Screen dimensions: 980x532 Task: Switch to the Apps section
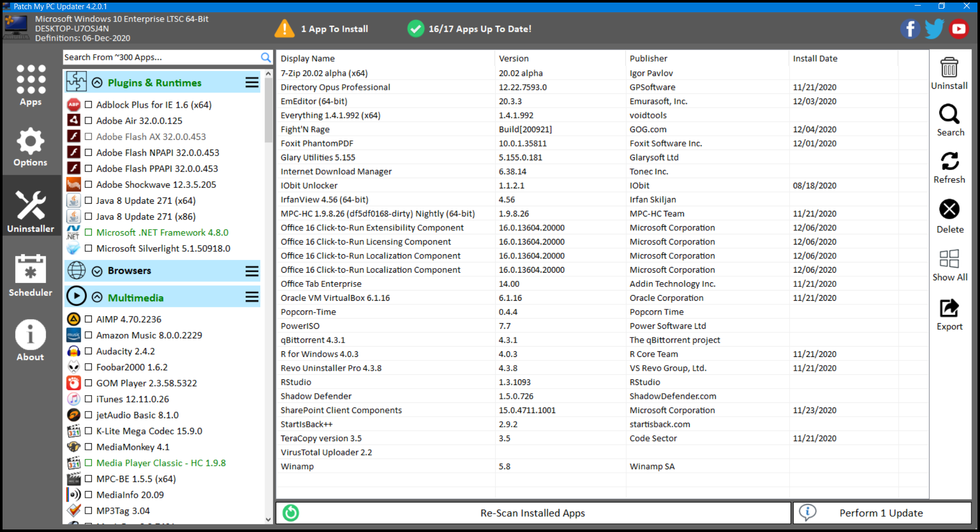31,85
